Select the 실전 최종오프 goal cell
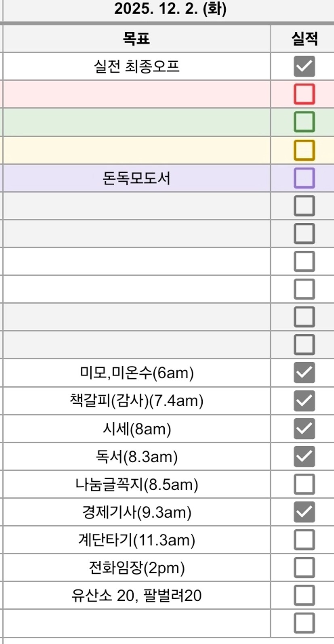The height and width of the screenshot is (644, 334). (137, 66)
